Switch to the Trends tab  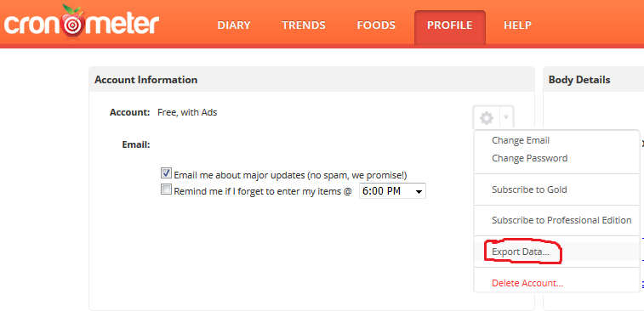coord(304,25)
